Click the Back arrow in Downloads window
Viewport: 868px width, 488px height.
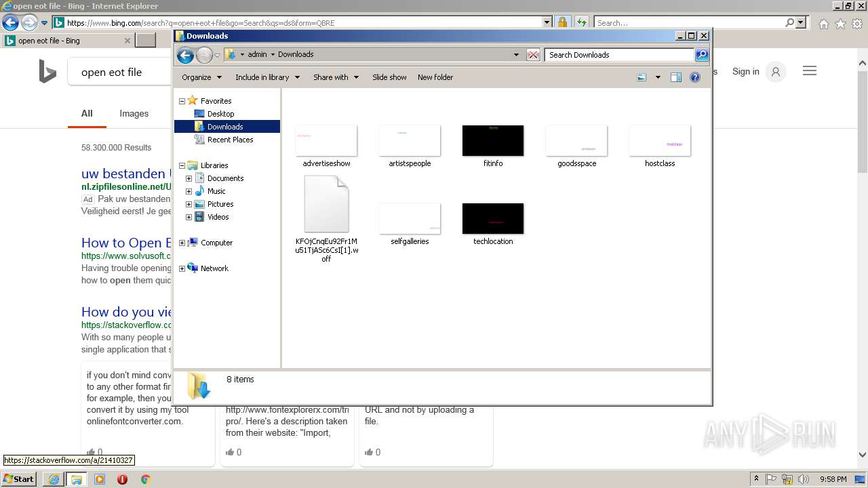tap(185, 55)
